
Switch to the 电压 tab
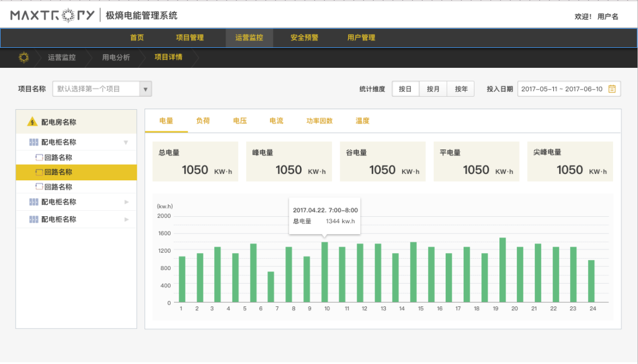(x=240, y=121)
